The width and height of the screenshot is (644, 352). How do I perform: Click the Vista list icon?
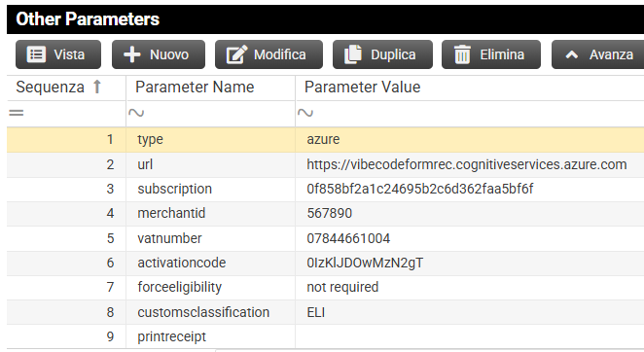tap(36, 54)
